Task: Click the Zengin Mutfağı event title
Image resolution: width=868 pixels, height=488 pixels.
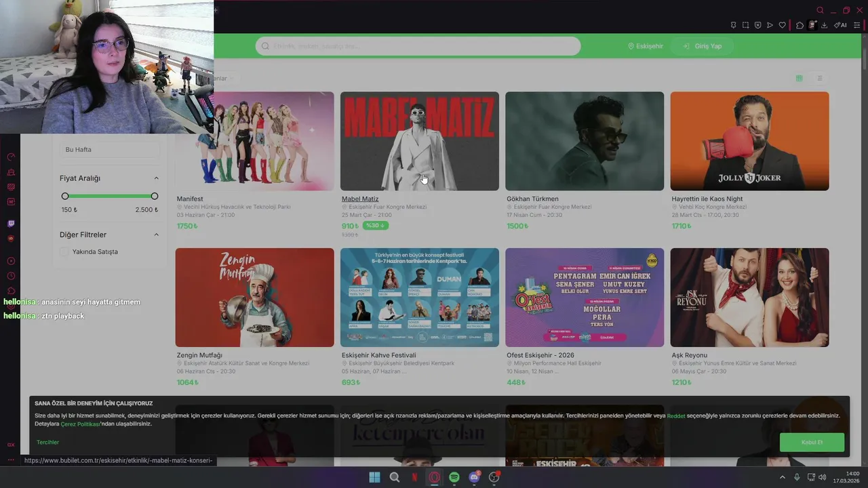Action: tap(199, 355)
